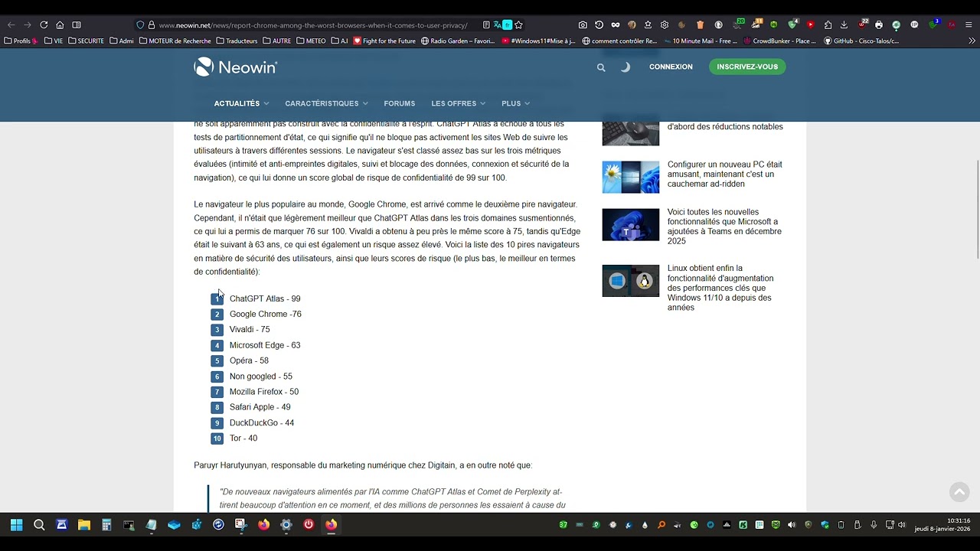The image size is (980, 551).
Task: Open the MOTEUR de Recherche bookmark folder
Action: point(175,41)
